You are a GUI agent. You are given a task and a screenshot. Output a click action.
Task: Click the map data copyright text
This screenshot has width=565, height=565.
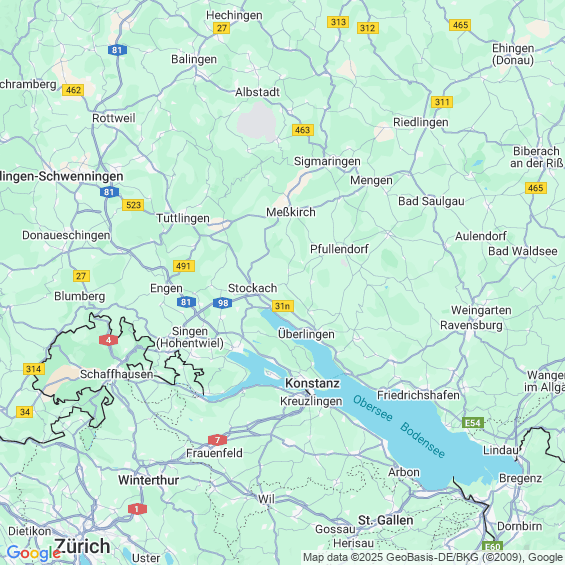coord(433,557)
